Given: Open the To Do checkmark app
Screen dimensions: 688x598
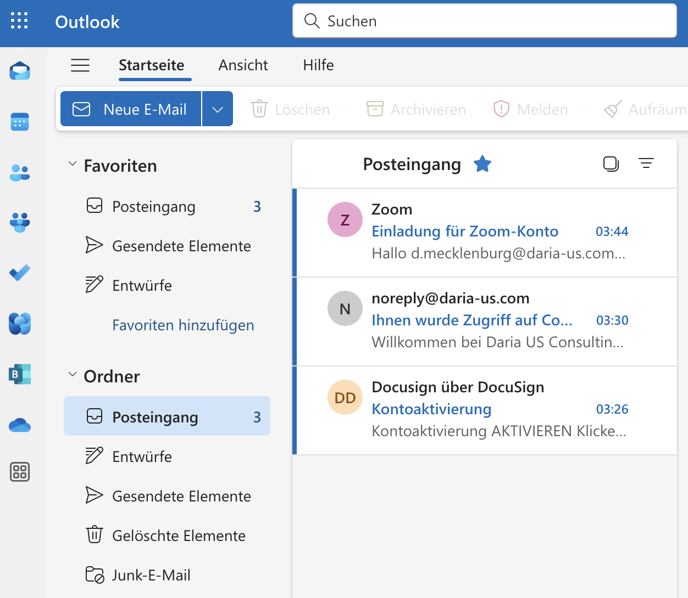Looking at the screenshot, I should coord(20,273).
